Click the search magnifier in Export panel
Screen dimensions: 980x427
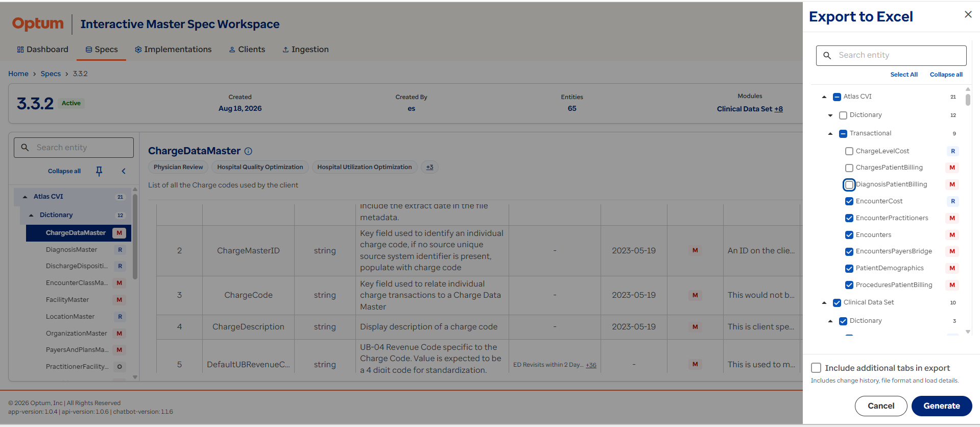827,55
